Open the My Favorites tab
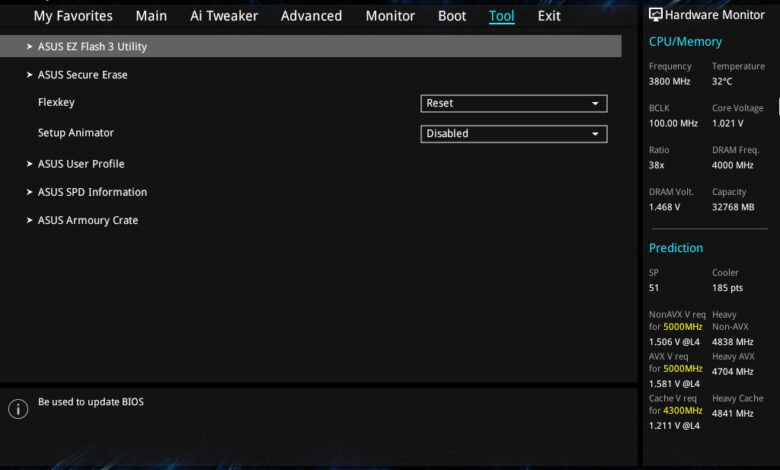 pyautogui.click(x=73, y=16)
